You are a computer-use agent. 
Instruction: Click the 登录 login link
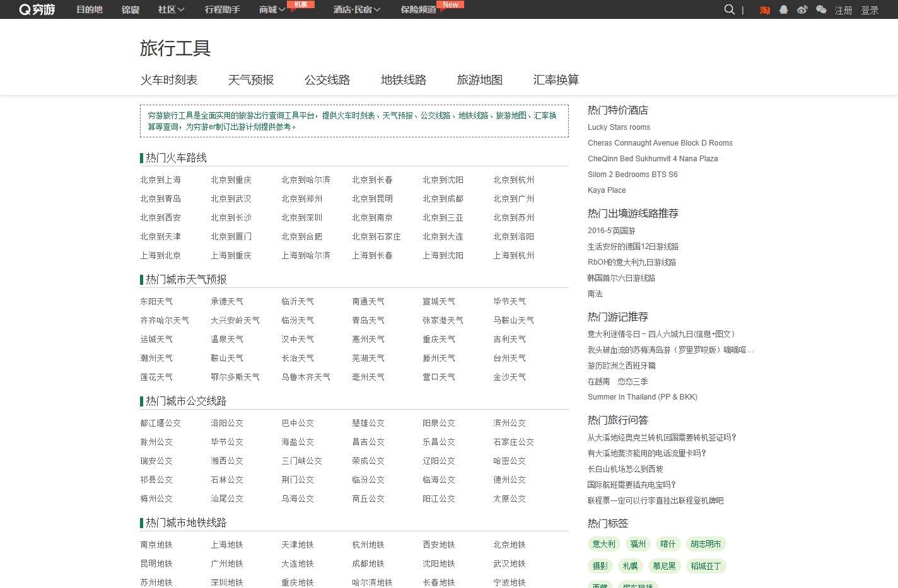tap(870, 10)
